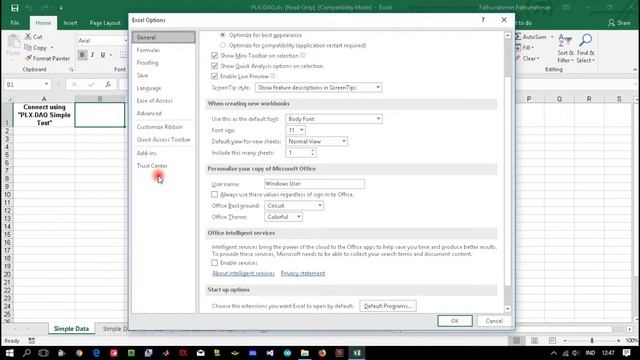This screenshot has width=640, height=360.
Task: Uncheck Show Mini Toolbar on selection
Action: (215, 56)
